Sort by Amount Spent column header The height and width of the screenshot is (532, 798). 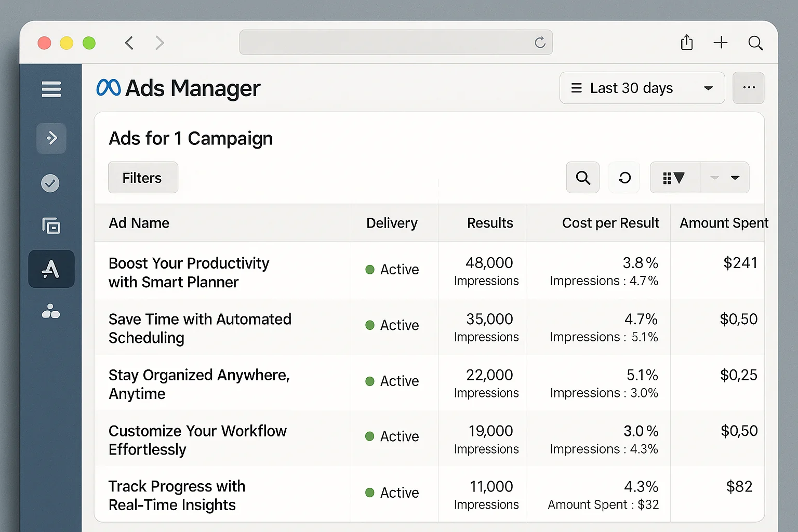click(x=723, y=223)
